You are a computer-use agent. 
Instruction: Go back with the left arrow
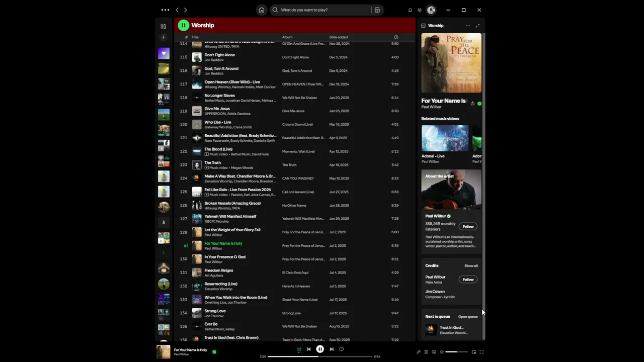point(177,10)
